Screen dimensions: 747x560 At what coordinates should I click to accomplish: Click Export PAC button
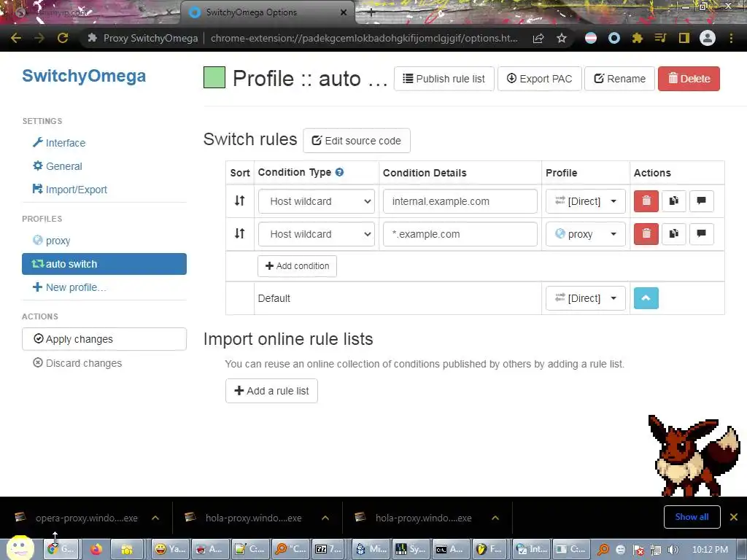[539, 79]
